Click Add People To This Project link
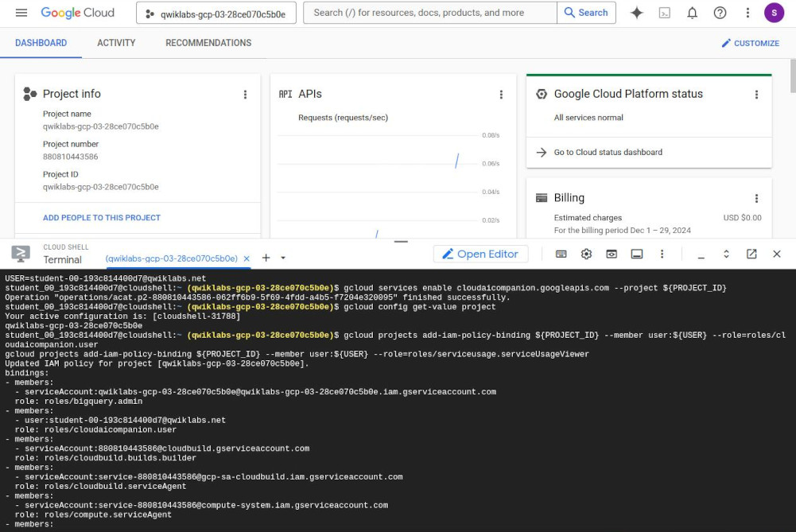 (x=102, y=218)
